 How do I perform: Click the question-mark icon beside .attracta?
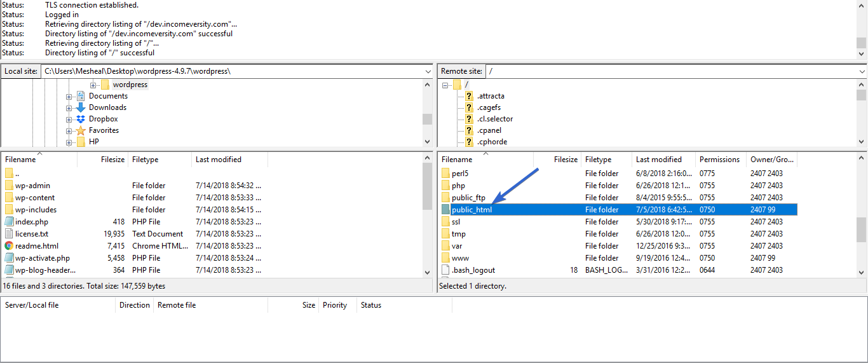tap(469, 96)
